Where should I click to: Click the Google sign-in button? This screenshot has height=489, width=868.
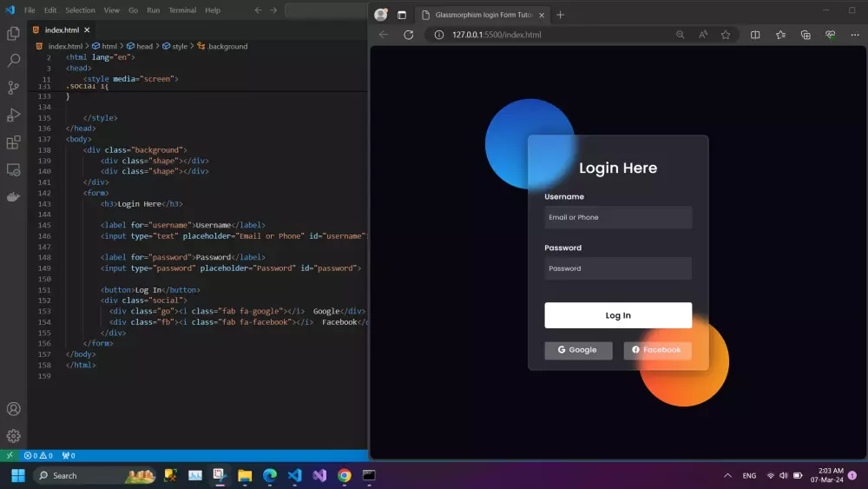578,350
